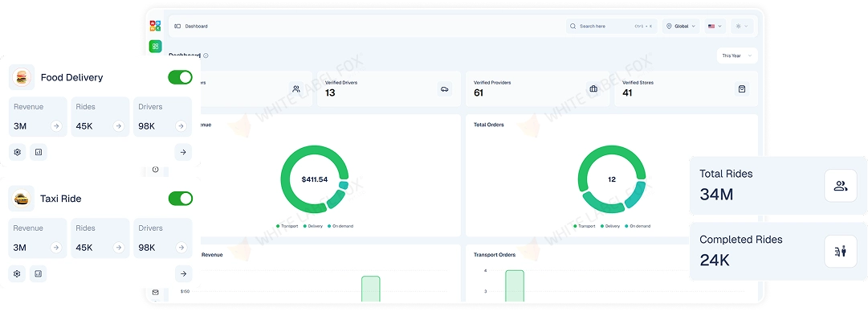Open Taxi Ride report chart icon
This screenshot has height=312, width=868.
(39, 273)
